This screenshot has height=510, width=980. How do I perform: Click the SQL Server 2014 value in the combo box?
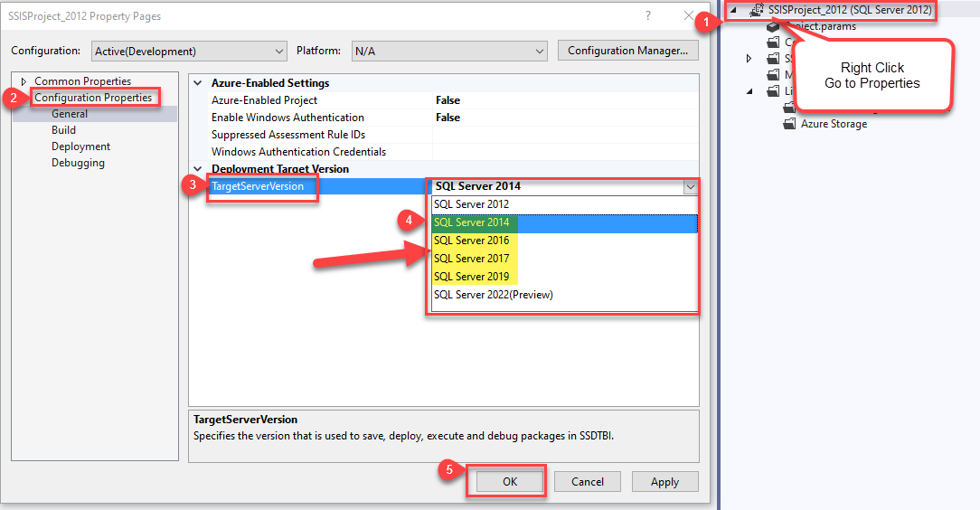tap(478, 186)
